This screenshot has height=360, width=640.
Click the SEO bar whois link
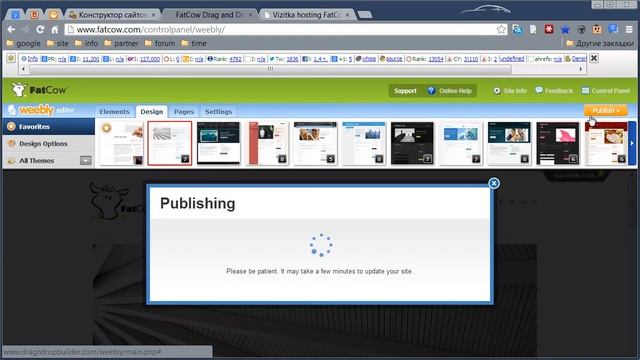369,59
